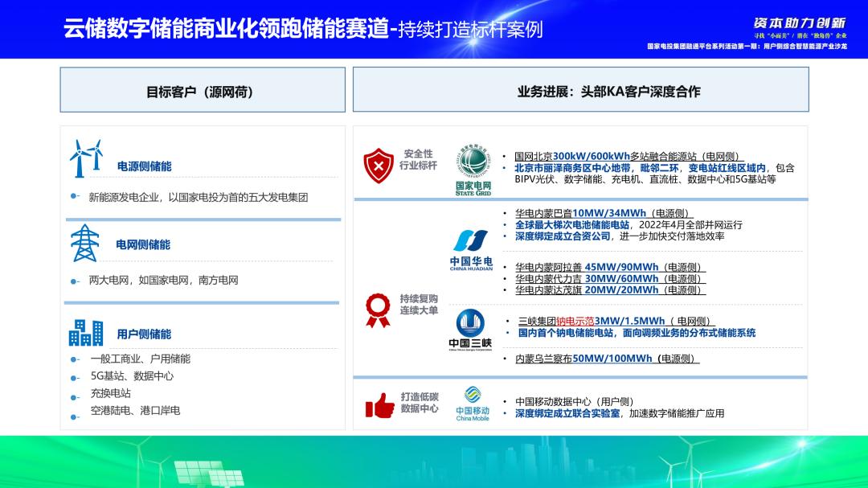Click the 安全性行业标杆 label
This screenshot has width=868, height=488.
point(419,159)
